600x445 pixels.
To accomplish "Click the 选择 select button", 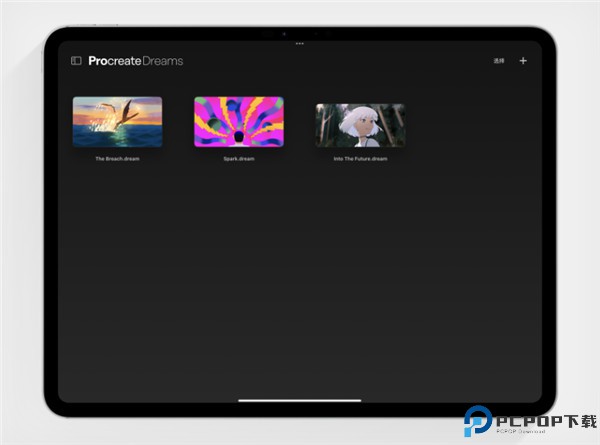I will coord(499,61).
